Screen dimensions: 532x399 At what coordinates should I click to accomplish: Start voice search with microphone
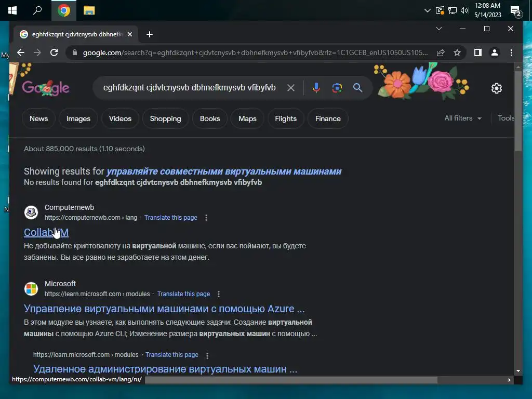pyautogui.click(x=316, y=88)
